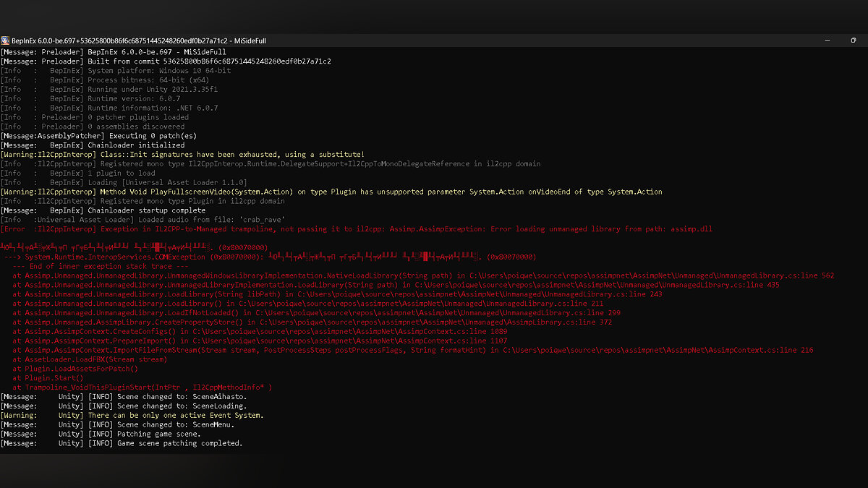The width and height of the screenshot is (868, 488).
Task: Click the BepInEx console window icon
Action: (5, 40)
